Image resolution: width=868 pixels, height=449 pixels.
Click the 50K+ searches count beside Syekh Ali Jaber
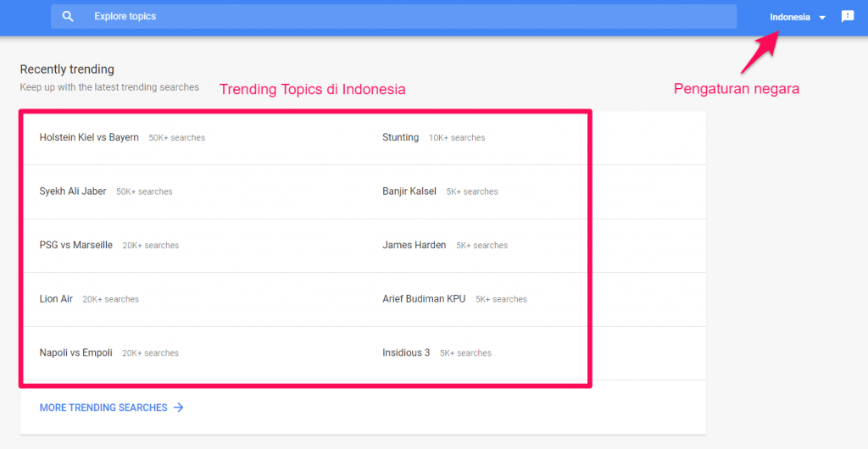[144, 192]
